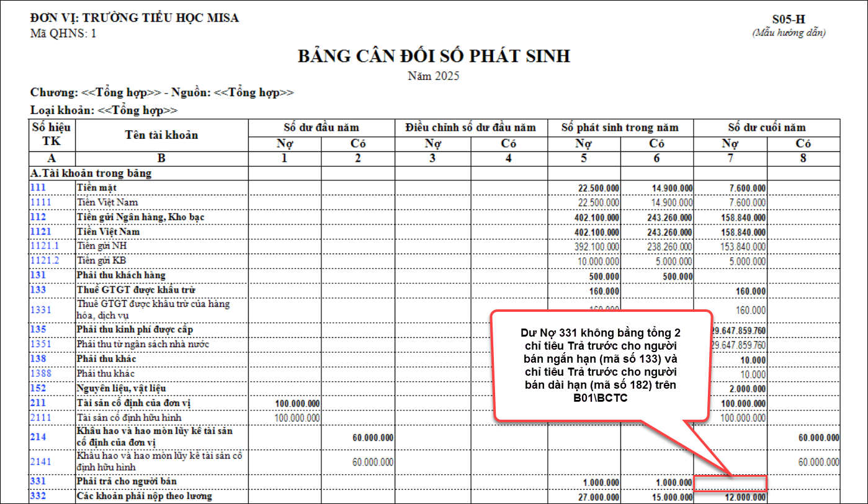Open account code 133 link

click(38, 290)
